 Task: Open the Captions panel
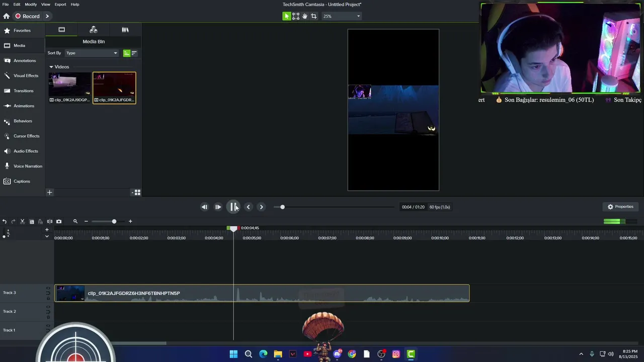(x=23, y=182)
